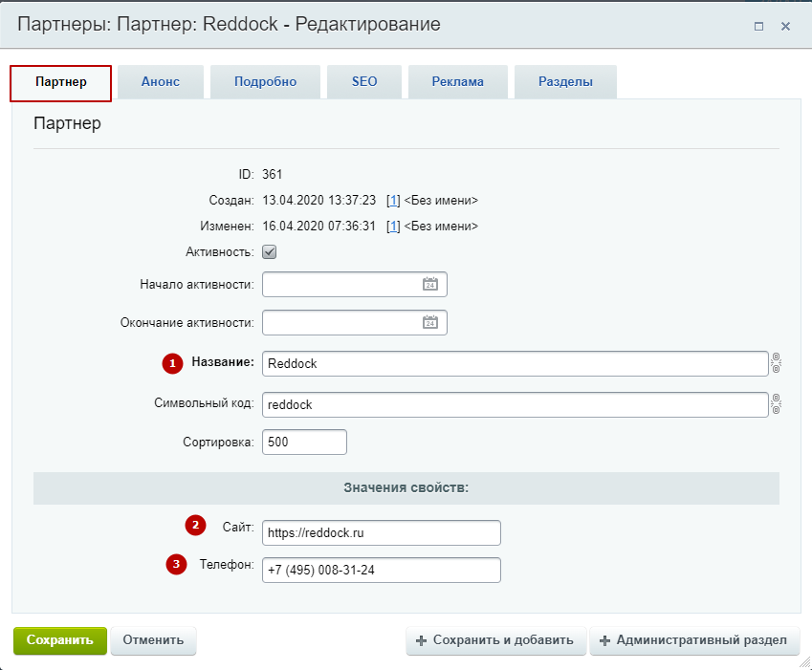
Task: Toggle the Активность checkbox
Action: coord(270,252)
